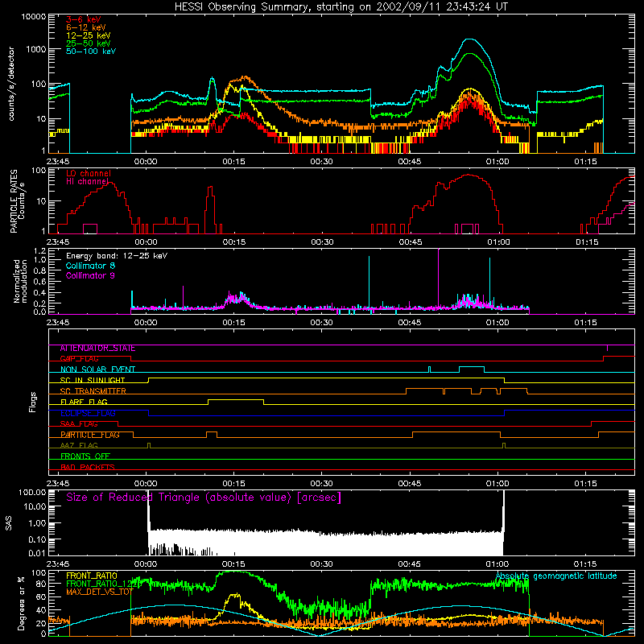Click the SAS axis label
This screenshot has height=644, width=644.
9,524
